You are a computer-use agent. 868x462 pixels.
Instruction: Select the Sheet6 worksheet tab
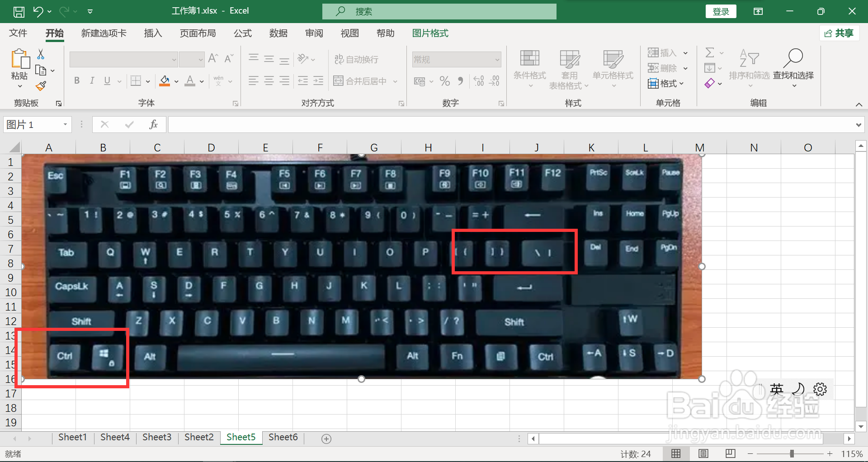tap(283, 437)
